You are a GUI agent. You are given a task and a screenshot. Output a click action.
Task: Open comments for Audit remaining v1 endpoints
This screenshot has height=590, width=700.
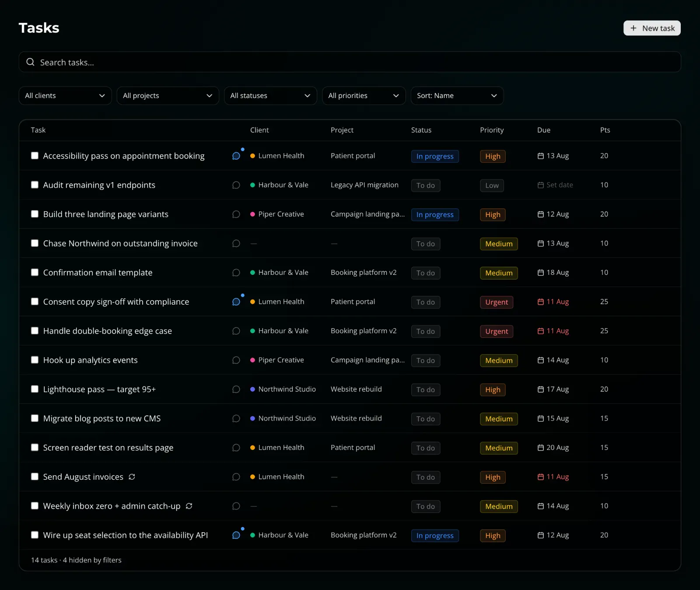click(x=236, y=185)
